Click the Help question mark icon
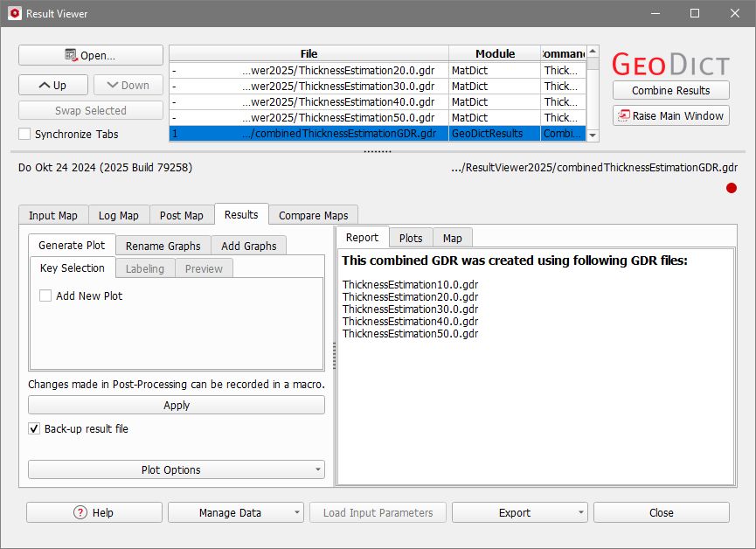The image size is (756, 549). pyautogui.click(x=80, y=512)
